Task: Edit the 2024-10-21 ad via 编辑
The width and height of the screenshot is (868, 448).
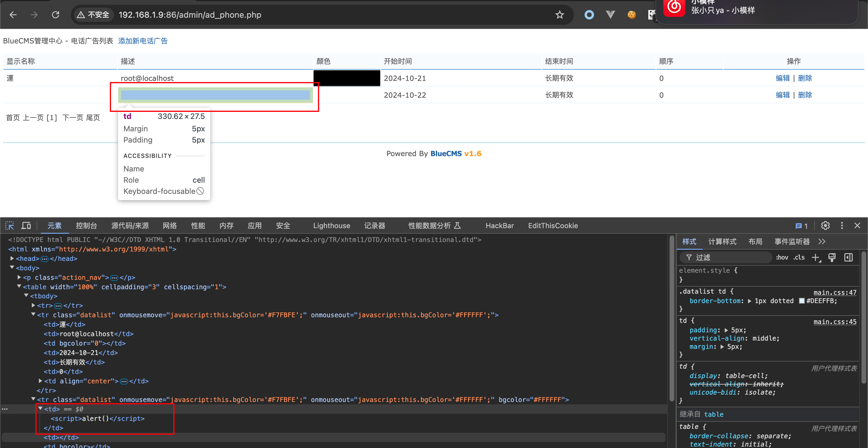Action: (x=782, y=78)
